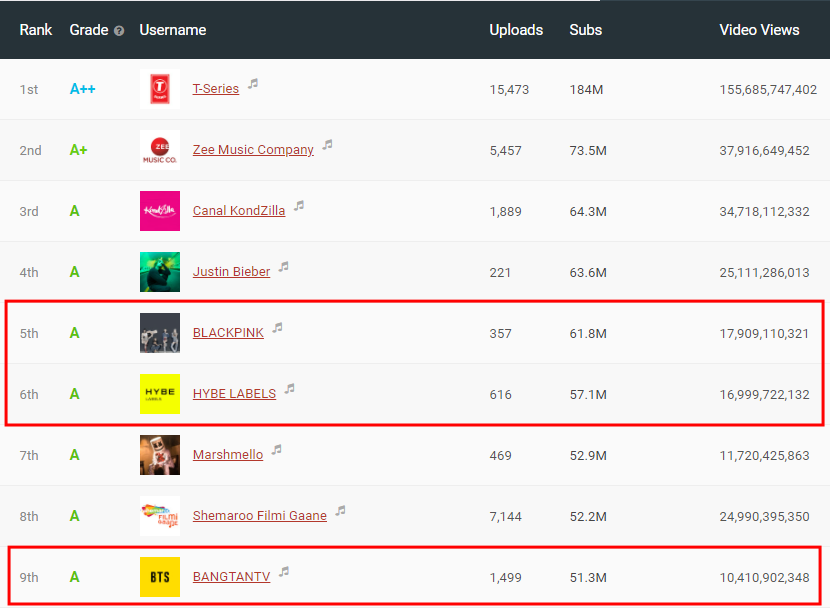The width and height of the screenshot is (830, 608).
Task: Click the 616 uploads value
Action: point(501,395)
